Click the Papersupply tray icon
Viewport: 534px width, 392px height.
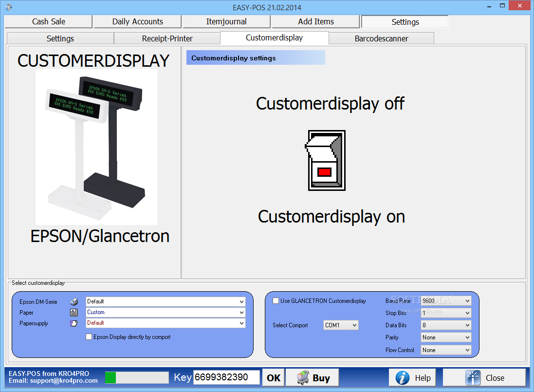pyautogui.click(x=74, y=323)
